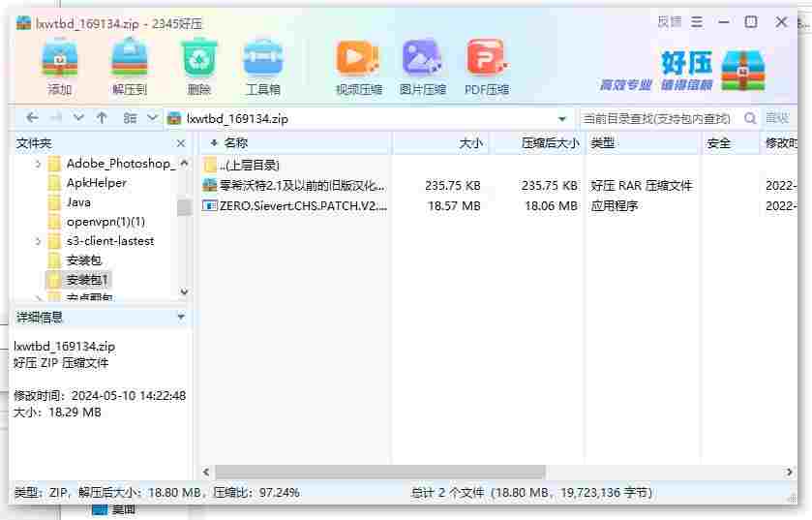This screenshot has width=812, height=520.
Task: Select the s3-client-lastest folder
Action: click(x=109, y=241)
